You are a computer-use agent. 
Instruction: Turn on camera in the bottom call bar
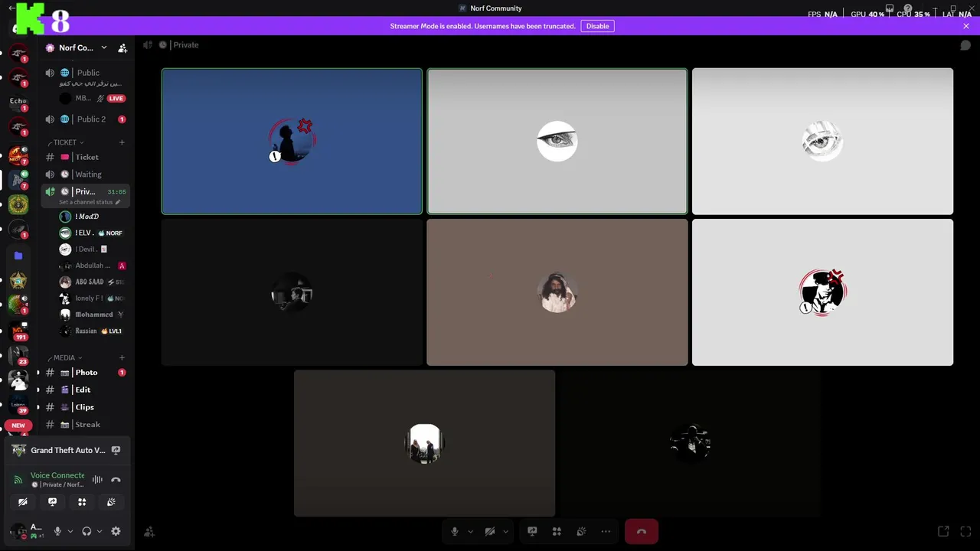pyautogui.click(x=490, y=532)
